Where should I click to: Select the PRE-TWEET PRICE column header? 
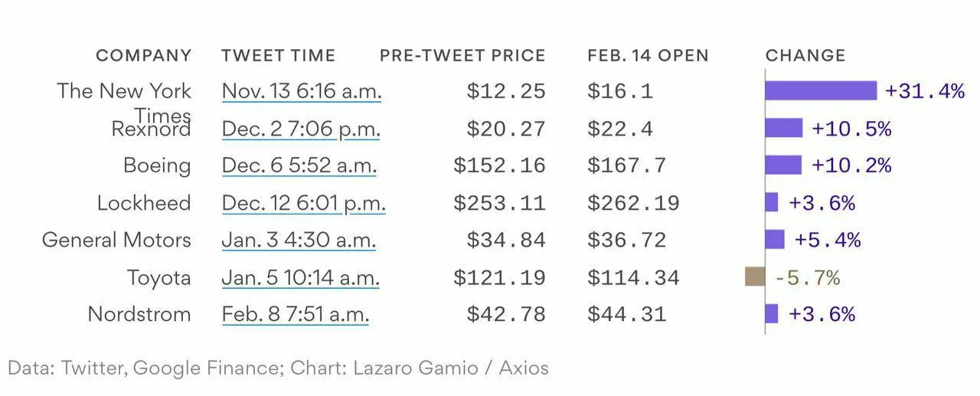coord(462,56)
